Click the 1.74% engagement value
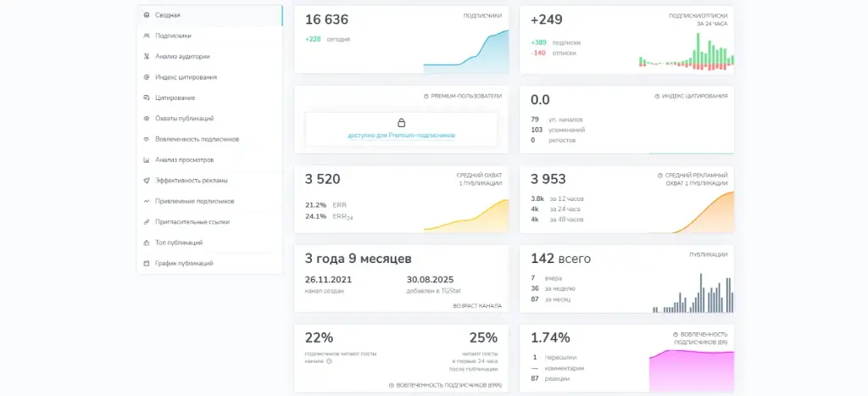 pyautogui.click(x=550, y=337)
